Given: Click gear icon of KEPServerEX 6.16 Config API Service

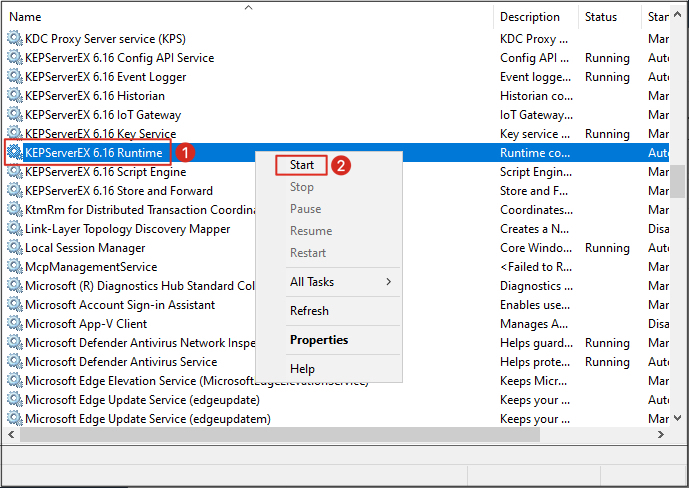Looking at the screenshot, I should [x=15, y=58].
